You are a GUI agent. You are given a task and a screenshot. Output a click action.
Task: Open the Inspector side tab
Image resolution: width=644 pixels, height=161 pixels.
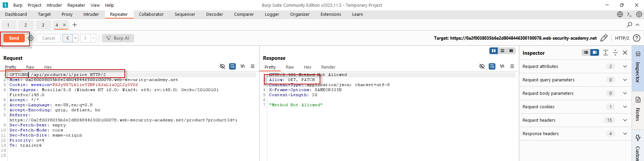(638, 68)
